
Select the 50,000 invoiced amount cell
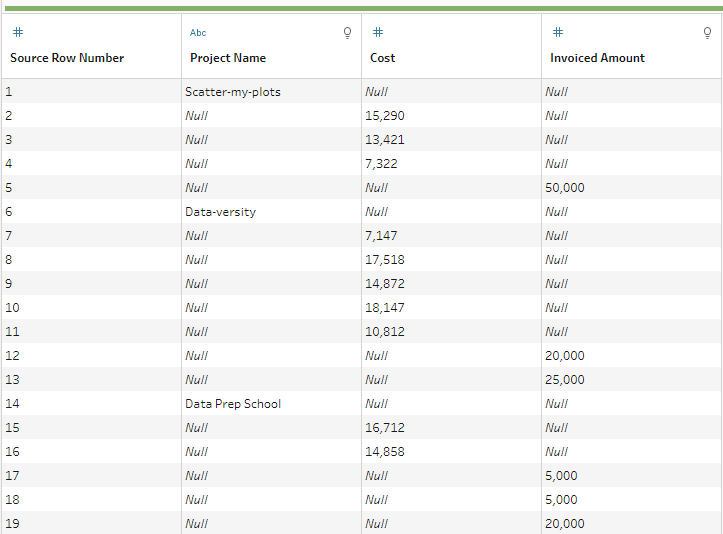coord(565,188)
